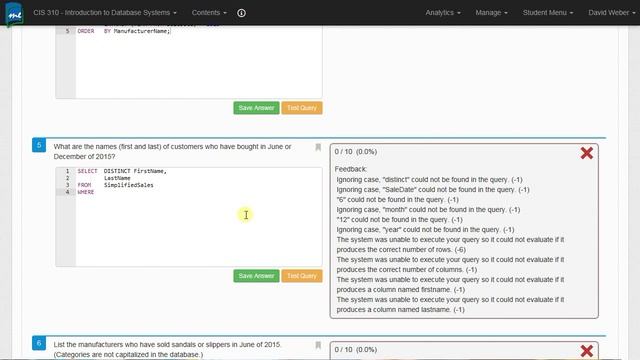Viewport: 640px width, 360px height.
Task: Click the 0 / 10 score of question 5
Action: 356,152
